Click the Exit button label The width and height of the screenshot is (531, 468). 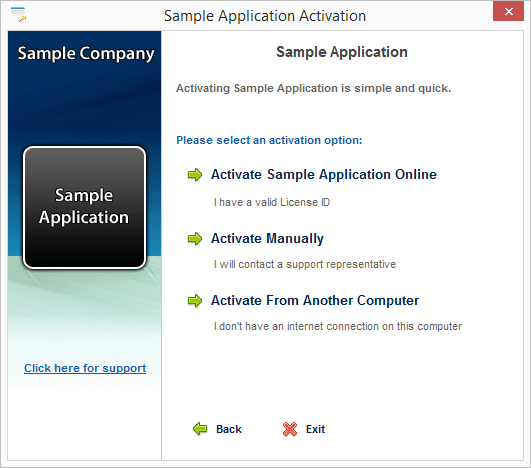click(315, 429)
